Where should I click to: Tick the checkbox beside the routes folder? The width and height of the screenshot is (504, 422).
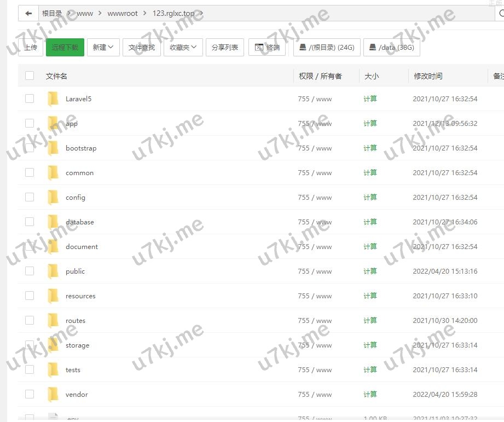(x=30, y=320)
